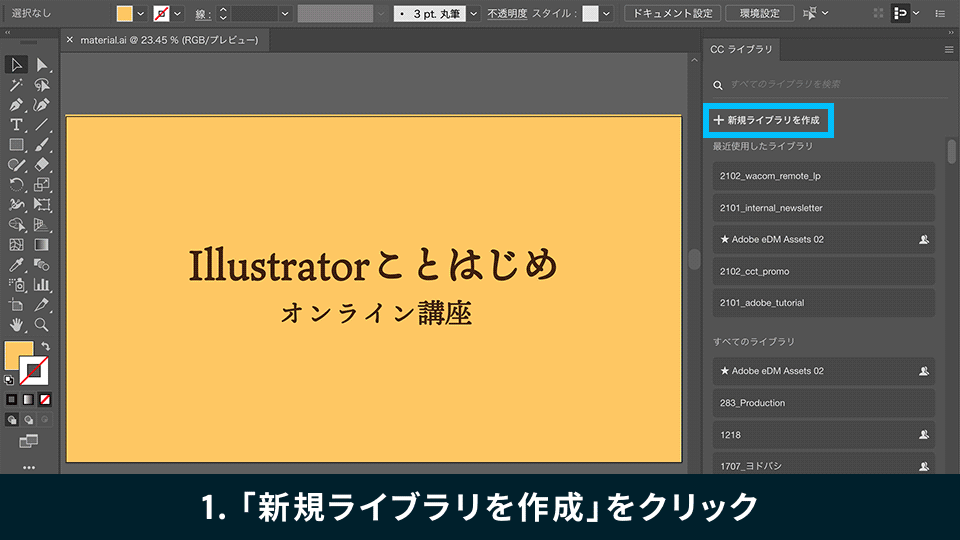Select the Selection tool (black arrow)

(16, 64)
